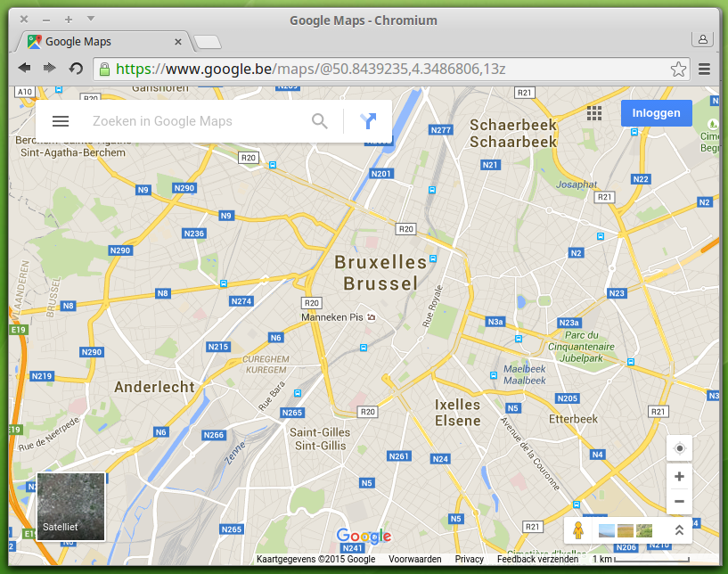
Task: Zoom in on the map
Action: (679, 477)
